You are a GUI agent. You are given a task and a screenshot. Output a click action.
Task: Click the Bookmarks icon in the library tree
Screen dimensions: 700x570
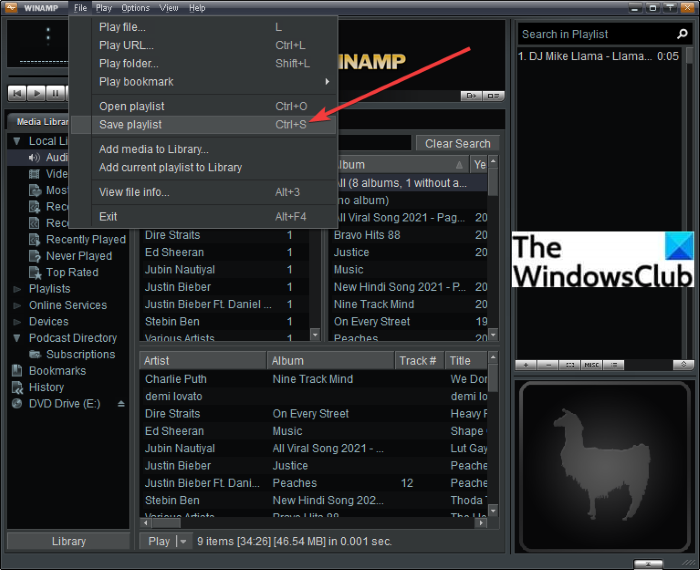click(17, 370)
